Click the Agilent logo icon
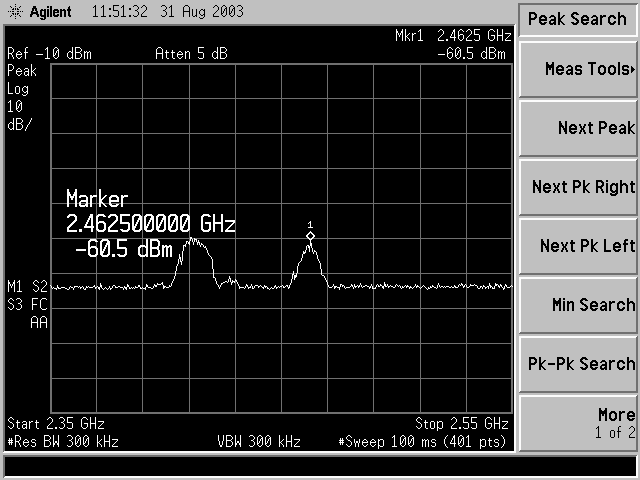This screenshot has width=640, height=480. click(16, 12)
